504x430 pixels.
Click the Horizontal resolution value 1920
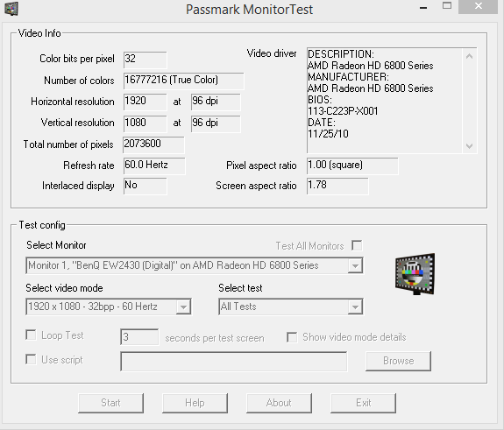145,102
